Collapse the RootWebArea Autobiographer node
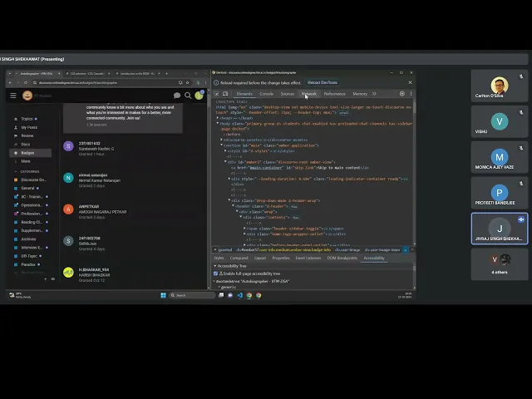 214,281
